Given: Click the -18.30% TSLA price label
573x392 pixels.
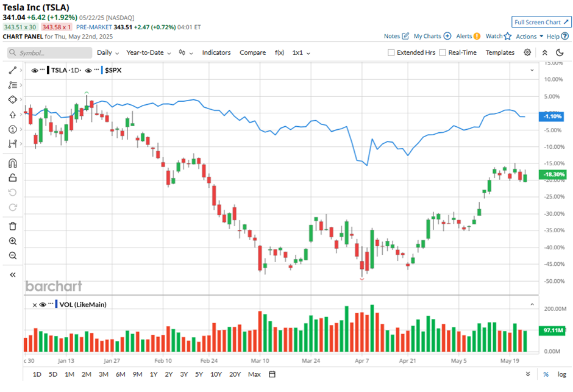Looking at the screenshot, I should coord(552,174).
